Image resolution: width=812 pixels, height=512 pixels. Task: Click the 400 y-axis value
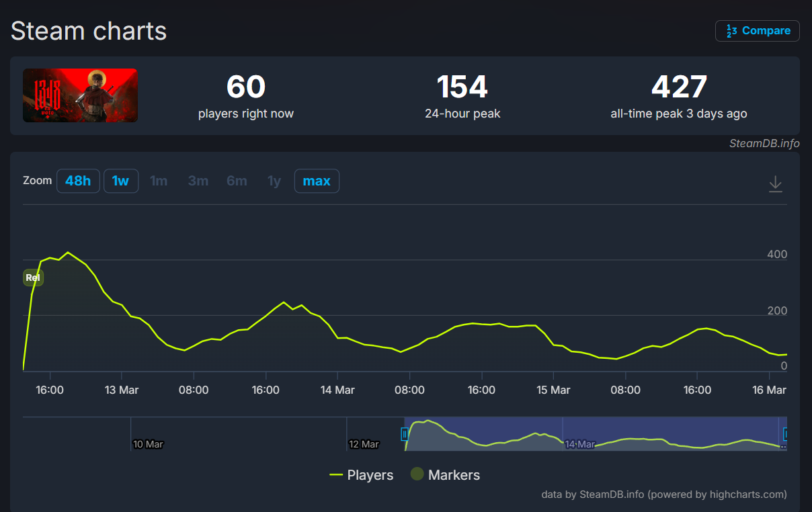tap(777, 255)
